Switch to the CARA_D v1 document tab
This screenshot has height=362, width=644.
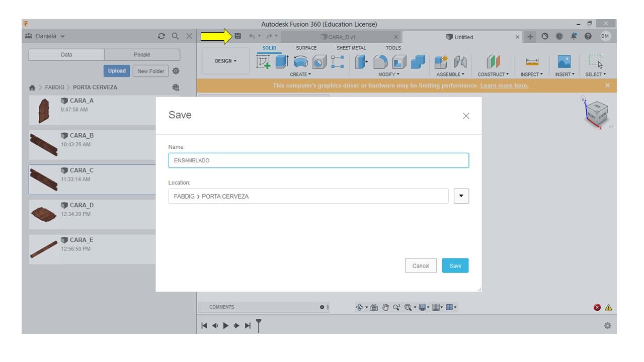pyautogui.click(x=342, y=37)
